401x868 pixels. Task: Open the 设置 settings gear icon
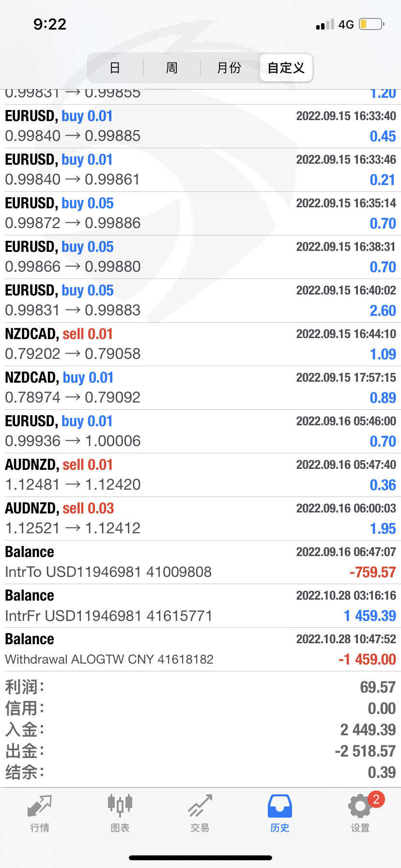click(360, 807)
